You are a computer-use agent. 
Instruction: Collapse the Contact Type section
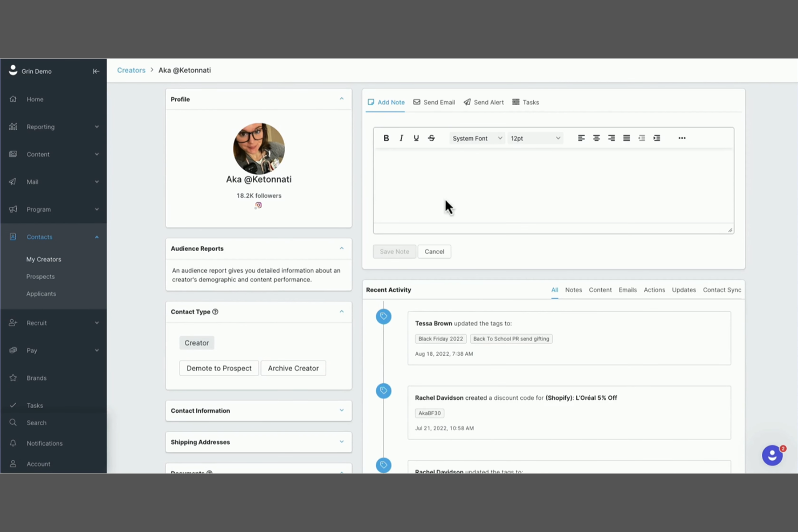click(341, 312)
